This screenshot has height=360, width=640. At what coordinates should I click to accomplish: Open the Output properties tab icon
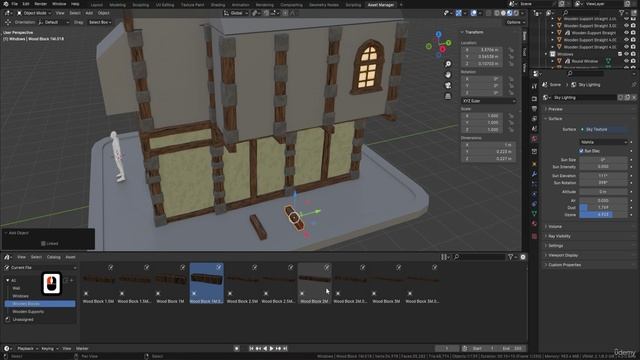[534, 109]
